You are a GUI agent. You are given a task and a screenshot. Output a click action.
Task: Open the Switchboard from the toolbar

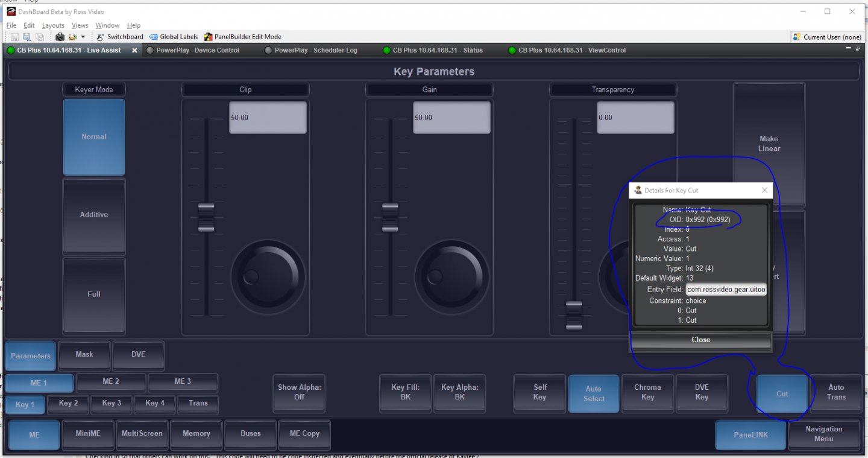121,37
